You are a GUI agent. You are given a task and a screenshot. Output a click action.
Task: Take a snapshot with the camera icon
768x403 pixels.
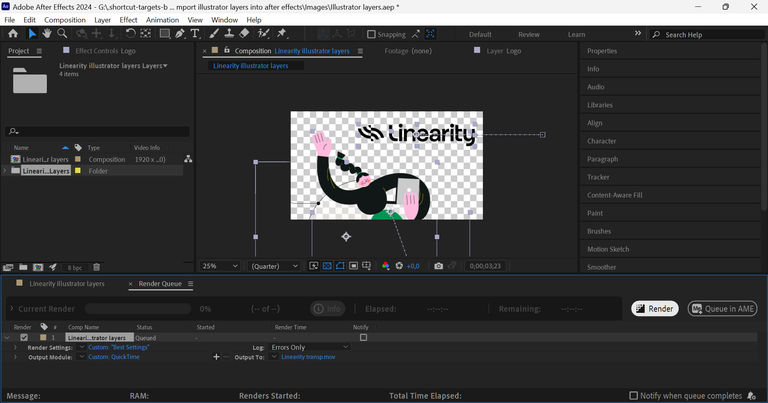[438, 266]
